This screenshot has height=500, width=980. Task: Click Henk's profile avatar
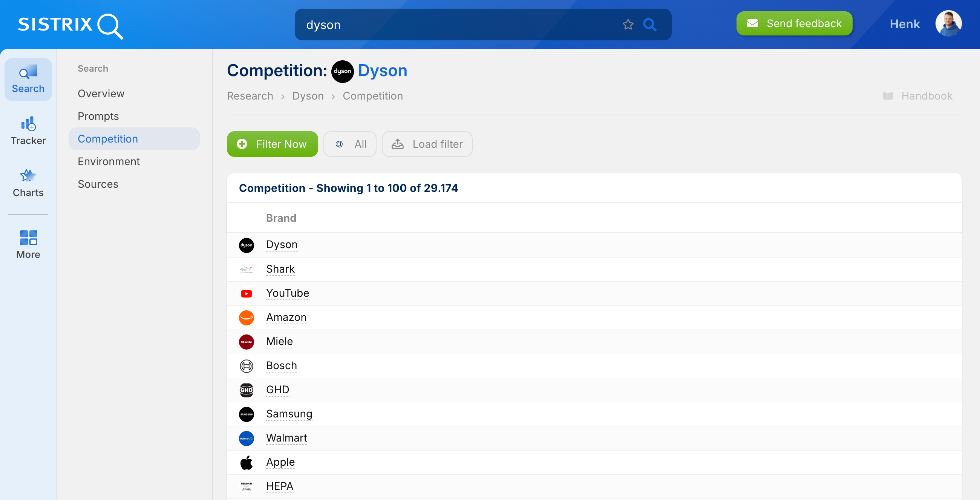[948, 24]
